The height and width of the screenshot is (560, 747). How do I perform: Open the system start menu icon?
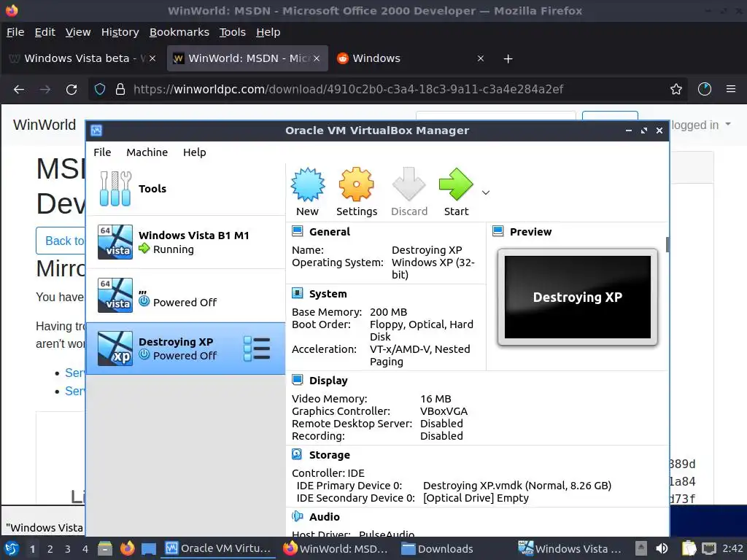click(12, 548)
